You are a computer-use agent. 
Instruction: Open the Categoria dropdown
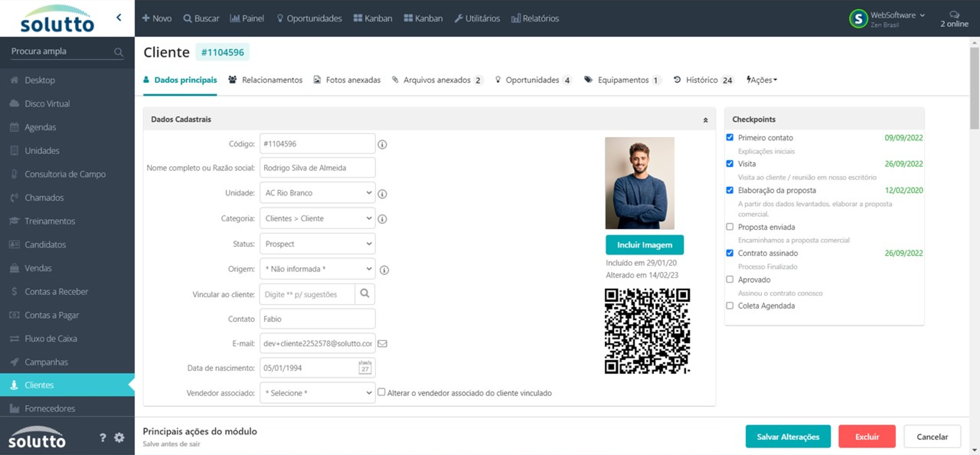click(x=317, y=218)
